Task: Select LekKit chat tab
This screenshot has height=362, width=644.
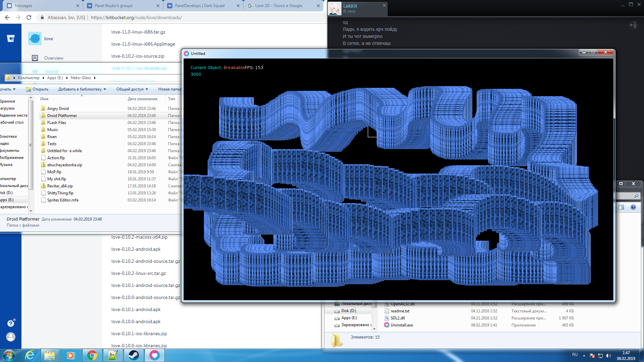Action: click(x=357, y=9)
